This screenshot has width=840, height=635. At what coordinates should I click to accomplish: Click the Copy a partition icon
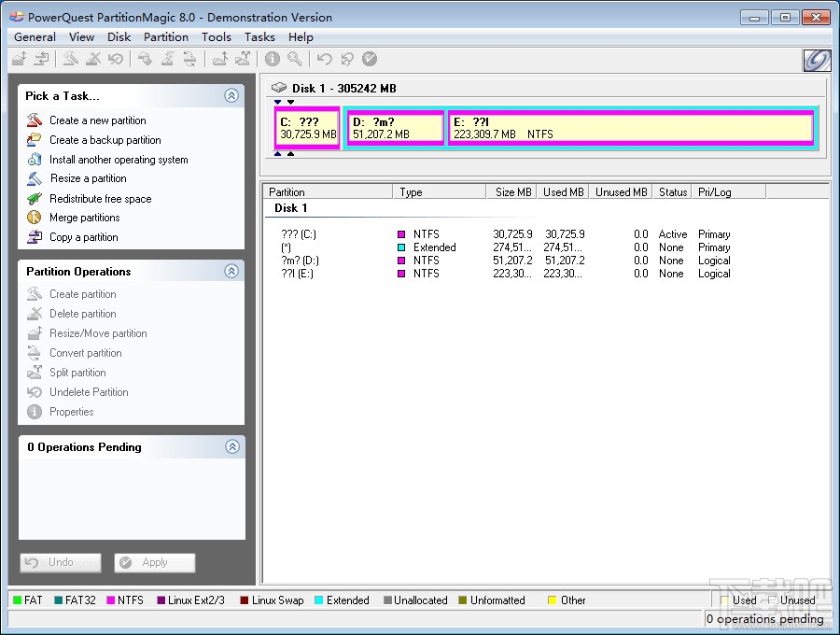click(35, 237)
